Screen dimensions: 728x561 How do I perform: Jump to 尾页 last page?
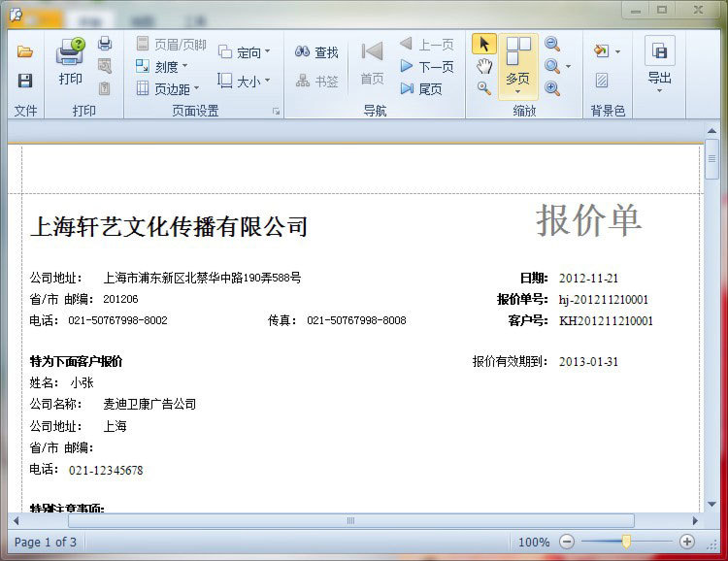(421, 88)
